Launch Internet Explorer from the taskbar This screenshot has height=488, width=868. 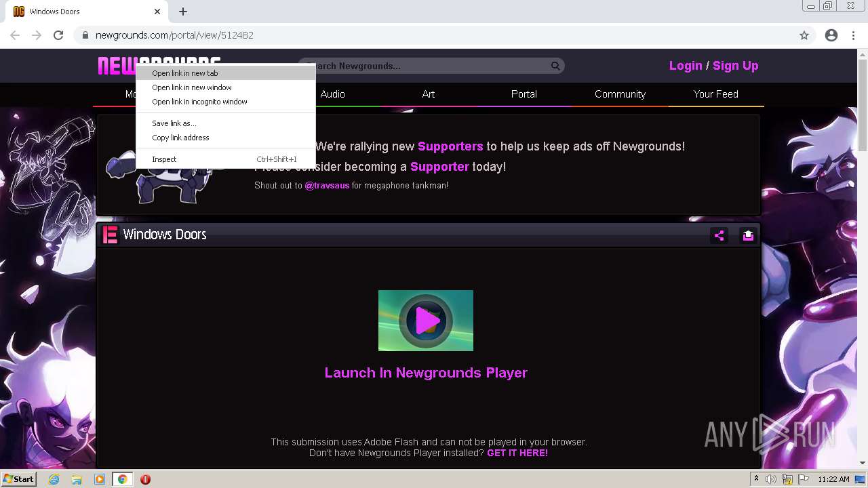54,479
